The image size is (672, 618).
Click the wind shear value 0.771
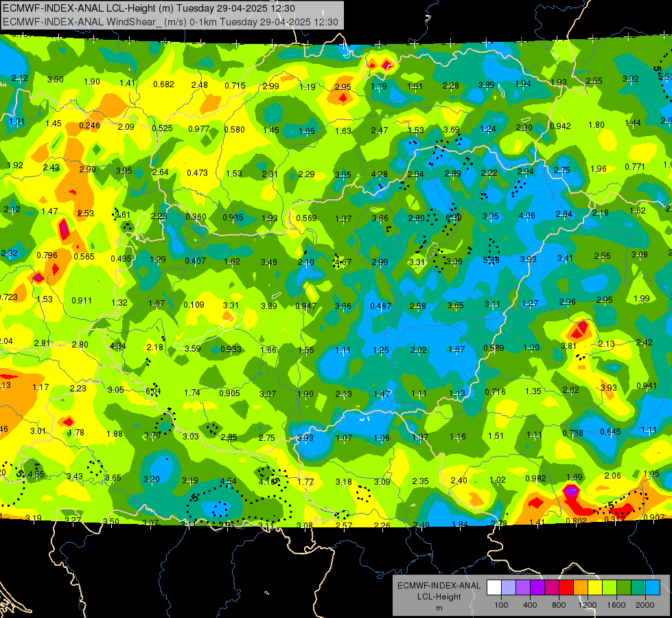(635, 166)
